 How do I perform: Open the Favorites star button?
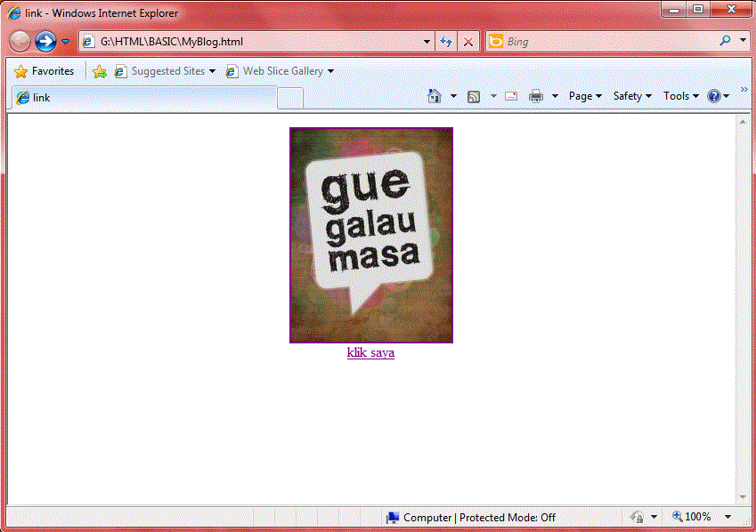click(44, 71)
